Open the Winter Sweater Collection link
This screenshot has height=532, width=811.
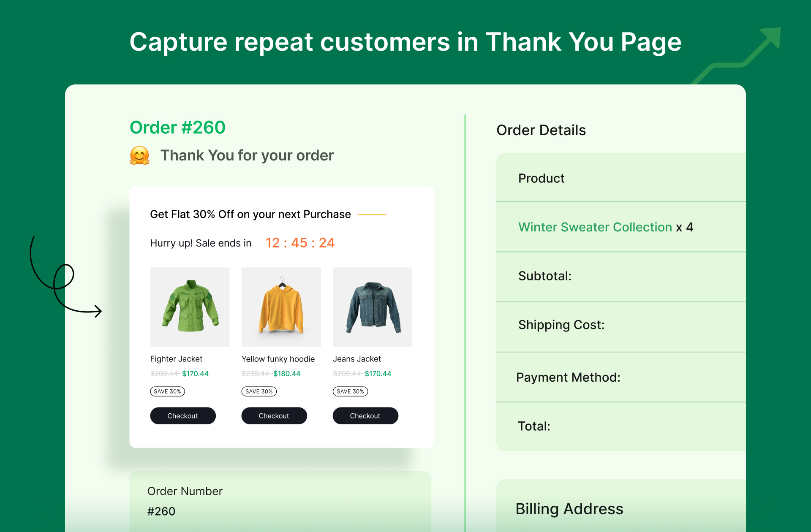click(595, 227)
